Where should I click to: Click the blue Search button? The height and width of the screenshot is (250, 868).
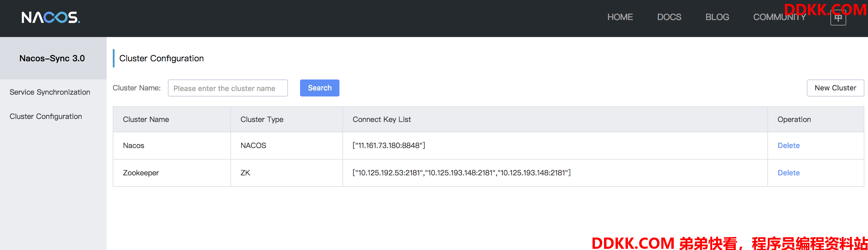point(319,88)
